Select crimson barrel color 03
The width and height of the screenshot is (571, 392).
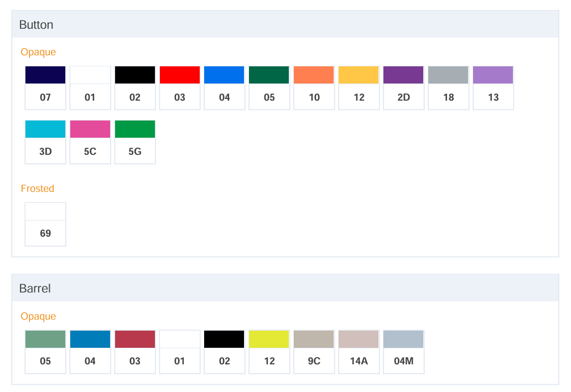[135, 351]
